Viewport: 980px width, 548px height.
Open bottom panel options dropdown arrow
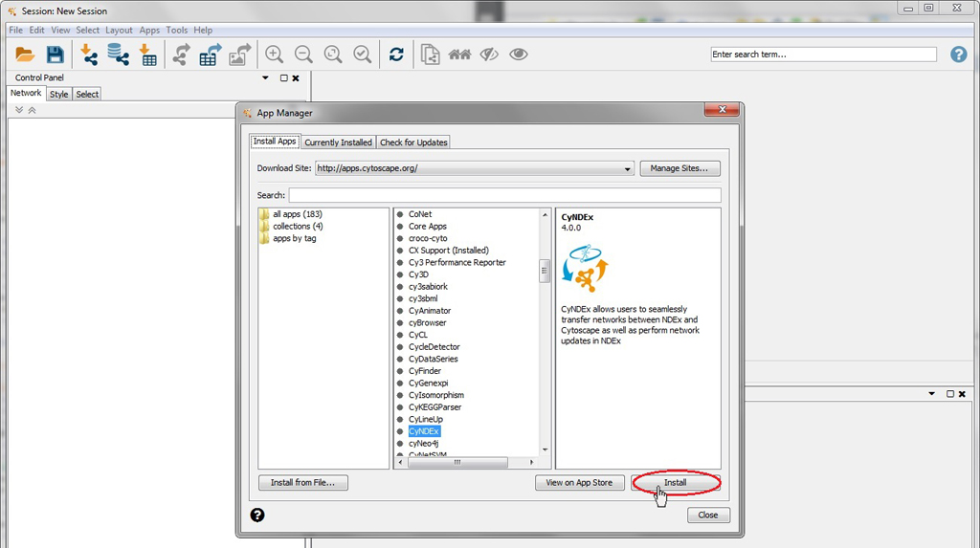[x=931, y=394]
